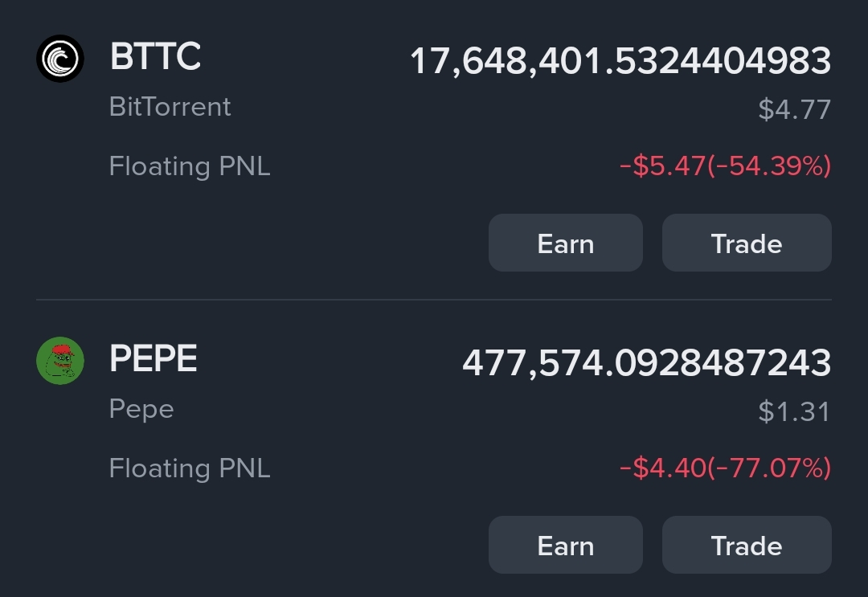The height and width of the screenshot is (597, 868).
Task: Select the PEPE ticker title
Action: [x=153, y=358]
